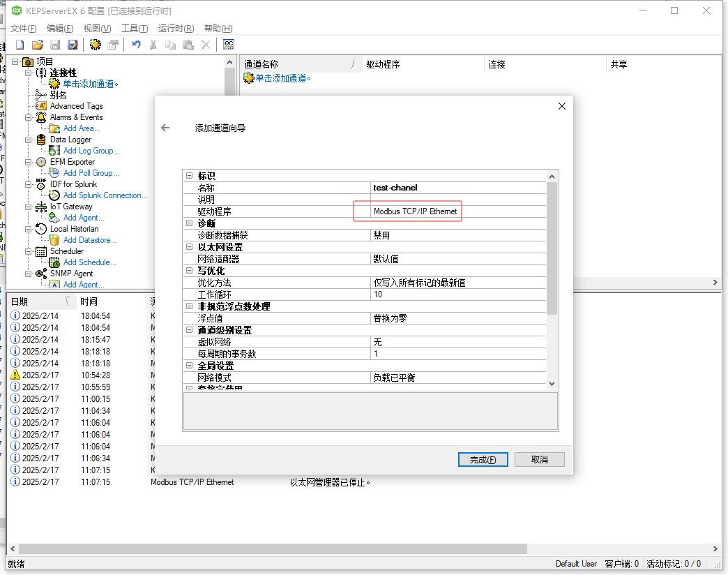The width and height of the screenshot is (728, 575).
Task: Click the 完成(F) finish button
Action: coord(483,459)
